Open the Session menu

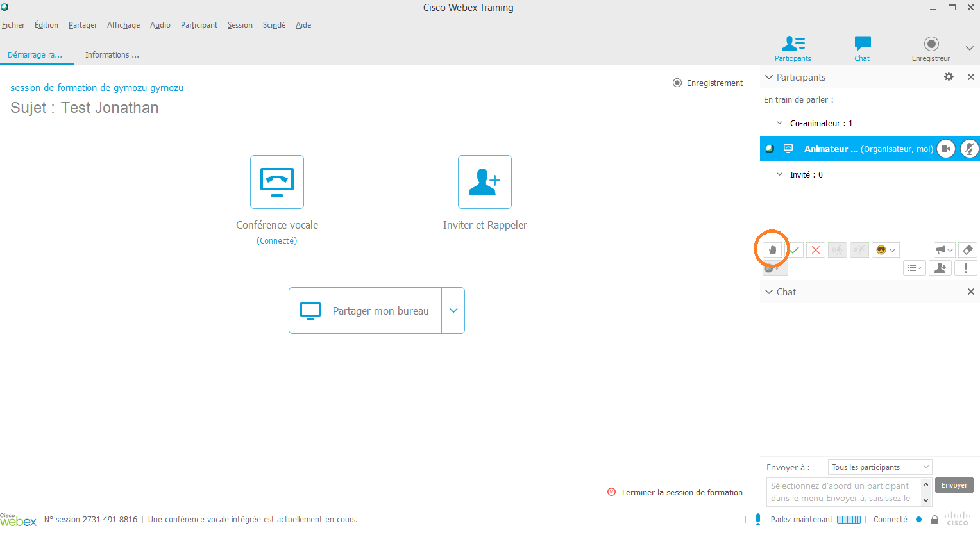click(240, 25)
